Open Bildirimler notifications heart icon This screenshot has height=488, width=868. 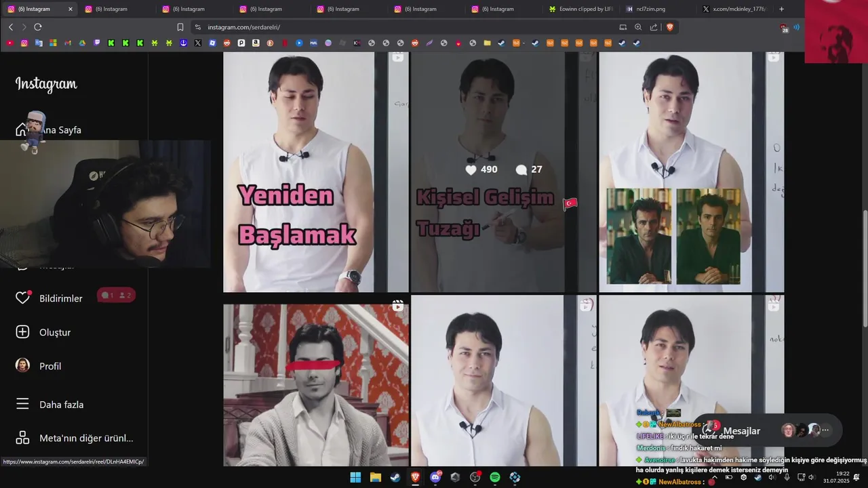(x=23, y=298)
